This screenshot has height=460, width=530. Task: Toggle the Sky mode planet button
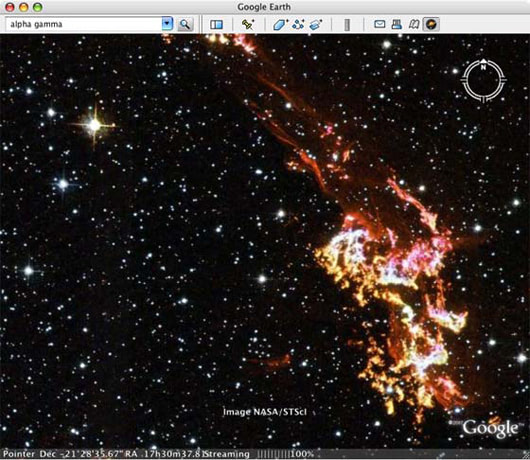click(x=431, y=24)
